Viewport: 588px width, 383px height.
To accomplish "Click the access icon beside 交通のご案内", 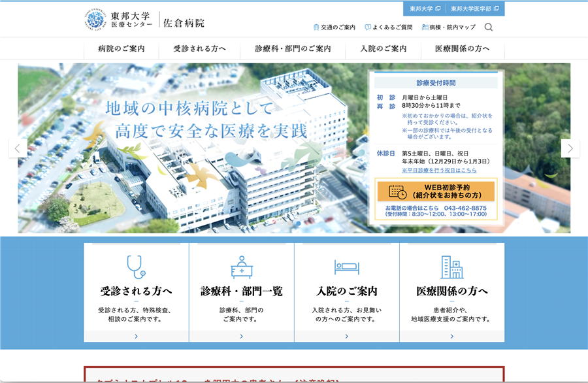I will click(316, 27).
